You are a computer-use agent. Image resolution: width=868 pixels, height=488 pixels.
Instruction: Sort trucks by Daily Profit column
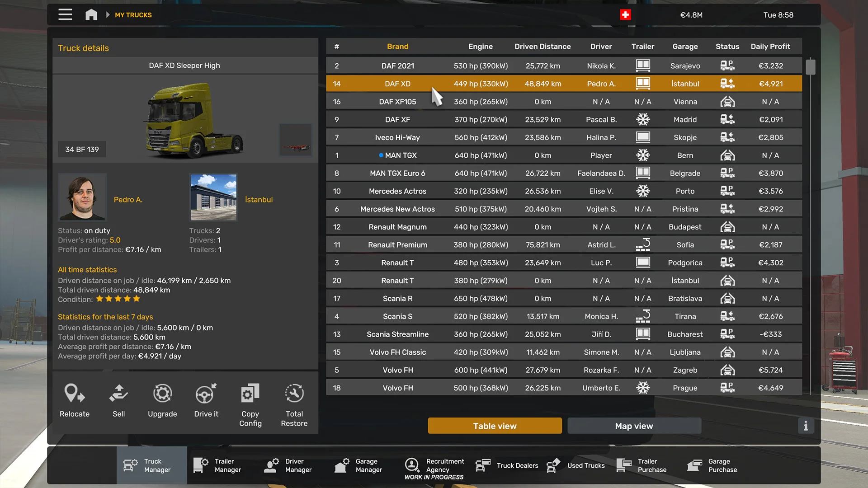770,47
